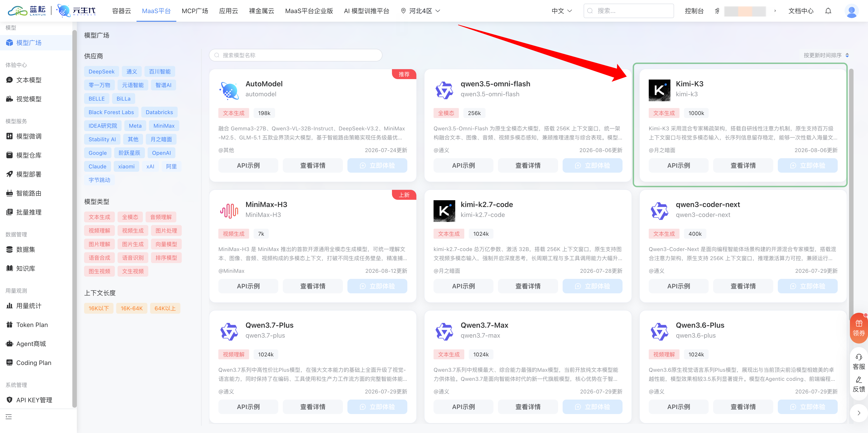
Task: Open 查看详情 for MiniMax-H3
Action: tap(313, 286)
